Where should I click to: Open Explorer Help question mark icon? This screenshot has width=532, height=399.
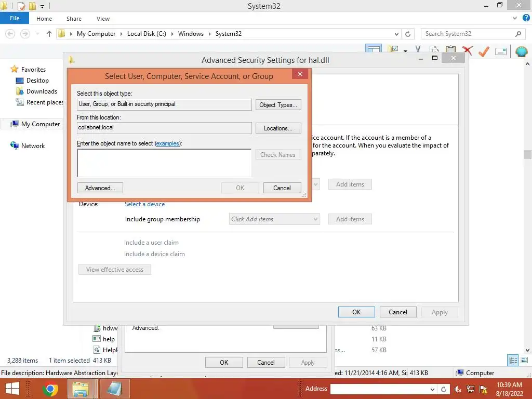click(x=526, y=18)
